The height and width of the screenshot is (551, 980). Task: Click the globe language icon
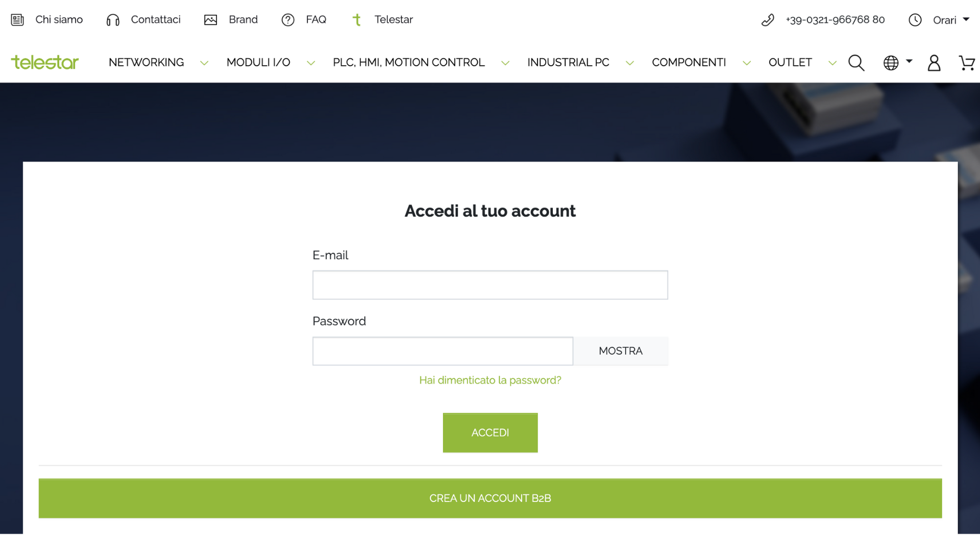click(x=891, y=63)
